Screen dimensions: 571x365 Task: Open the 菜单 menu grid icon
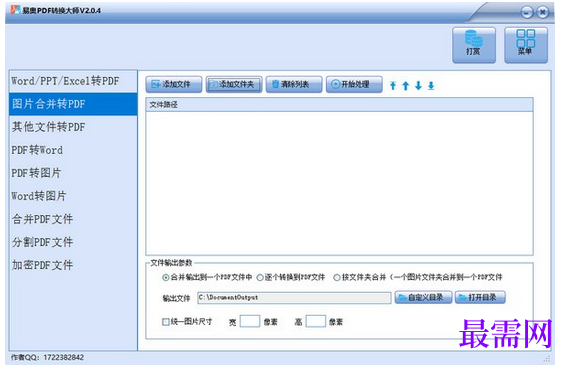(526, 45)
